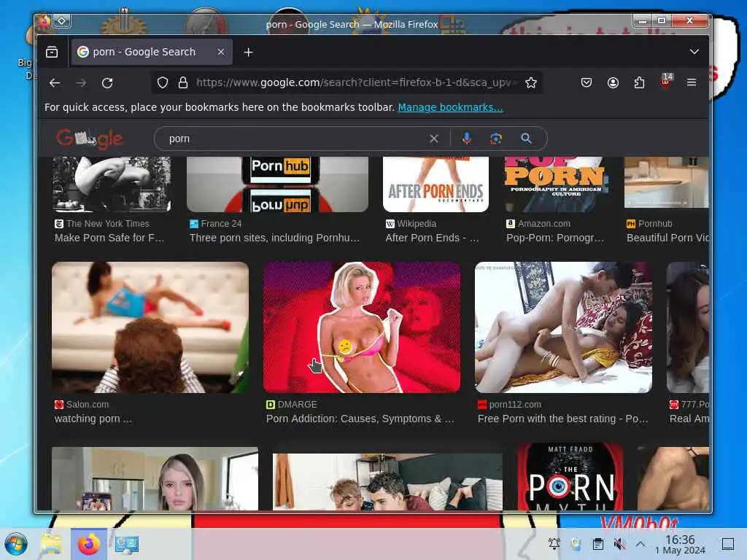Go back to previous page

[55, 83]
